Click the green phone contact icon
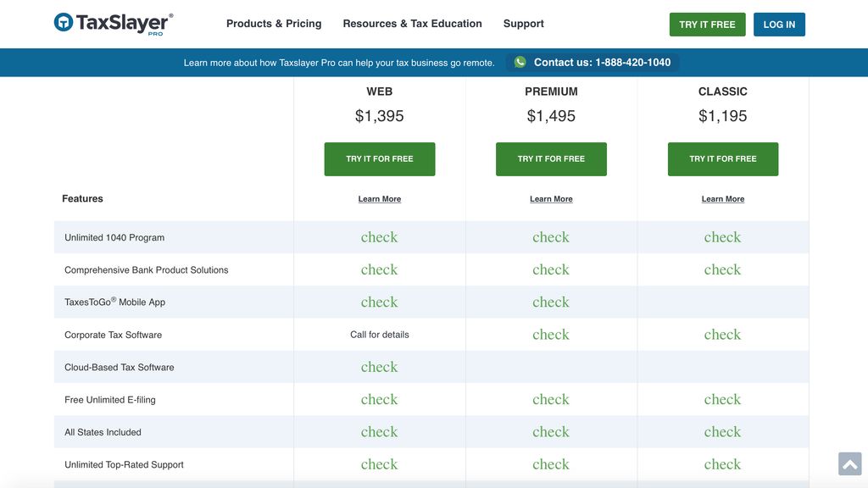Screen dimensions: 868x488 pyautogui.click(x=519, y=62)
